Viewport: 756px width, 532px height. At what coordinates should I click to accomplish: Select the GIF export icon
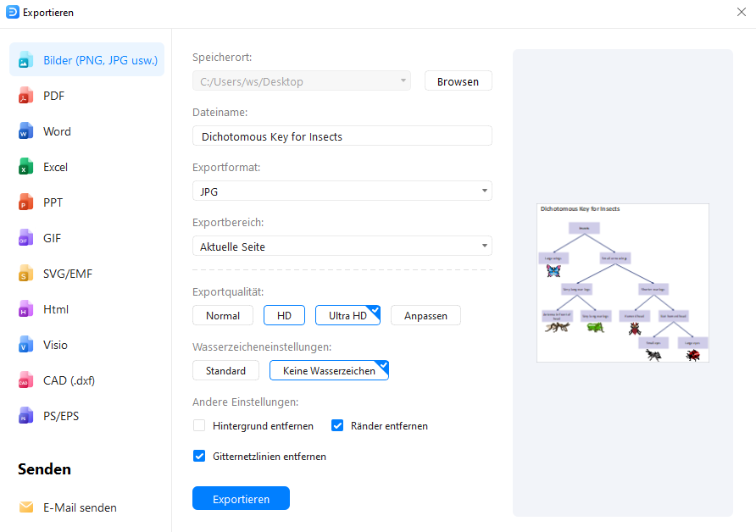point(25,238)
